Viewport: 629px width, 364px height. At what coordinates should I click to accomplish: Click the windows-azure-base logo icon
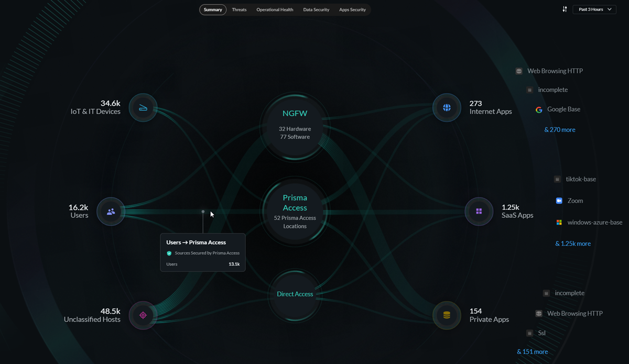pyautogui.click(x=559, y=223)
